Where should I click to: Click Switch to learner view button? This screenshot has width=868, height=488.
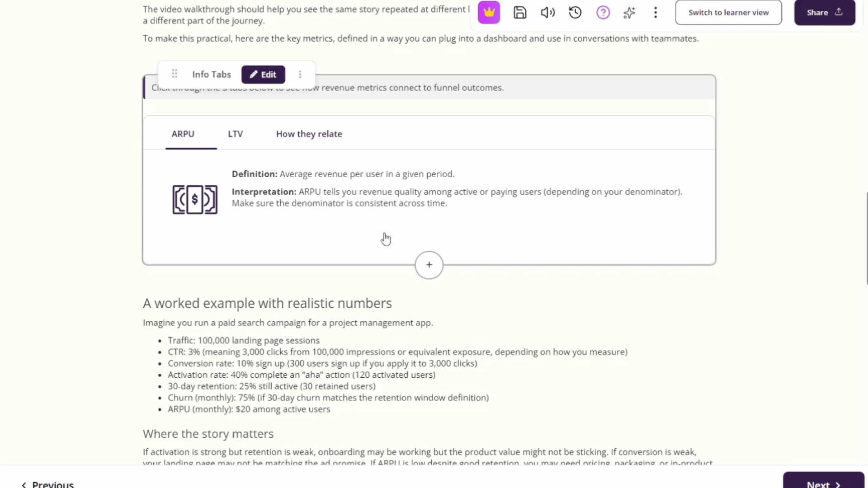coord(728,12)
